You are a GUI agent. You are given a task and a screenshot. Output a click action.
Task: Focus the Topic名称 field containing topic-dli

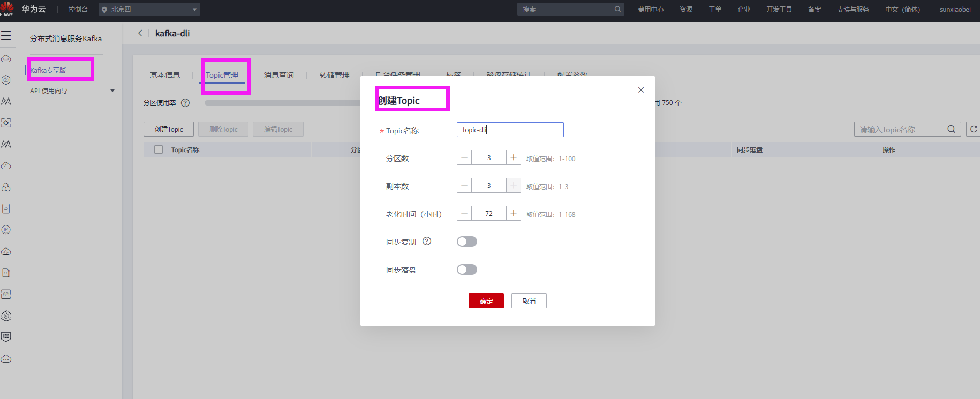point(510,130)
